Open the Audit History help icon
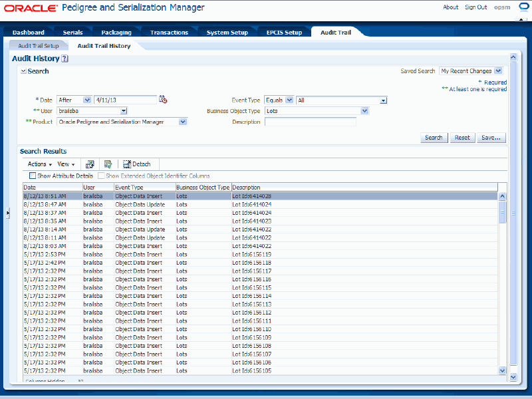 65,59
